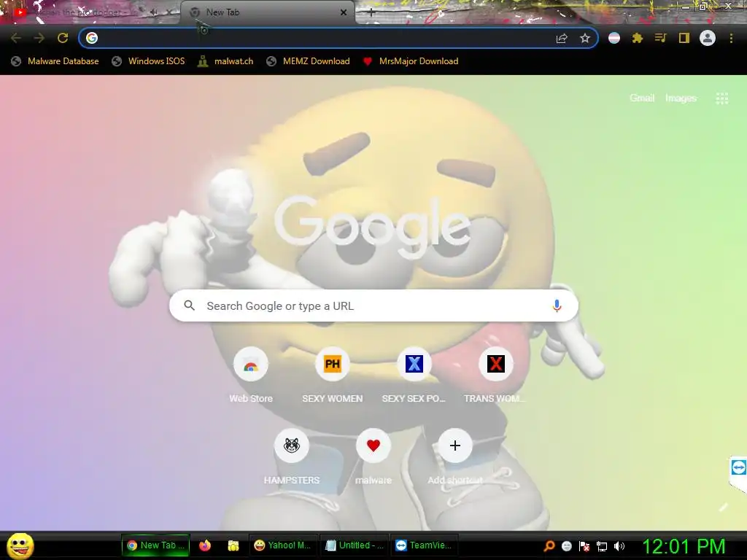The image size is (747, 560).
Task: Launch Firefox from the taskbar
Action: pos(205,545)
